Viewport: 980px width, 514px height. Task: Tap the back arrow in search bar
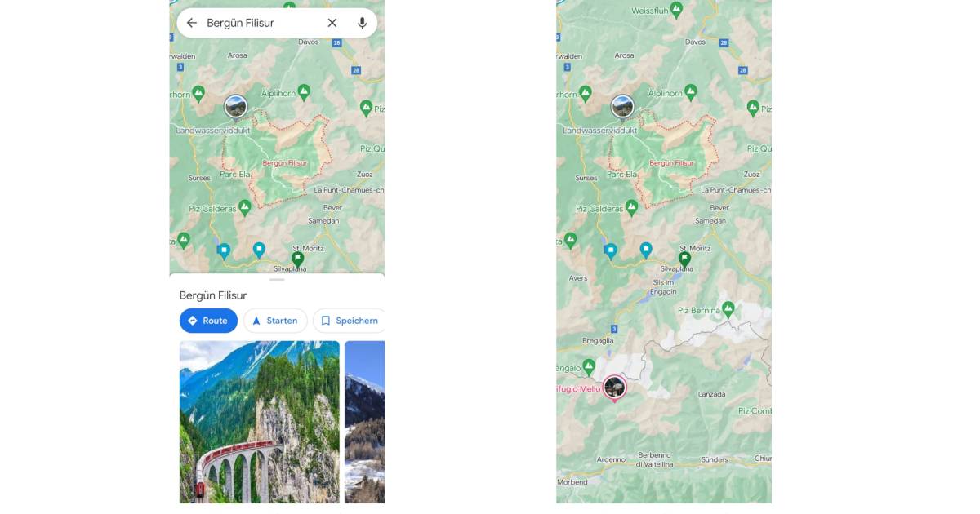point(192,23)
